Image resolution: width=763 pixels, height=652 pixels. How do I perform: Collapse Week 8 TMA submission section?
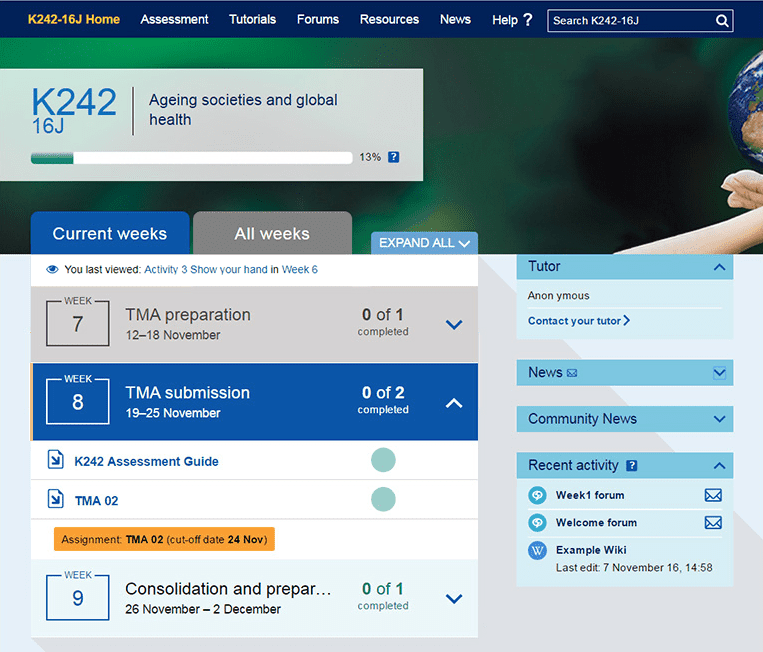click(453, 403)
